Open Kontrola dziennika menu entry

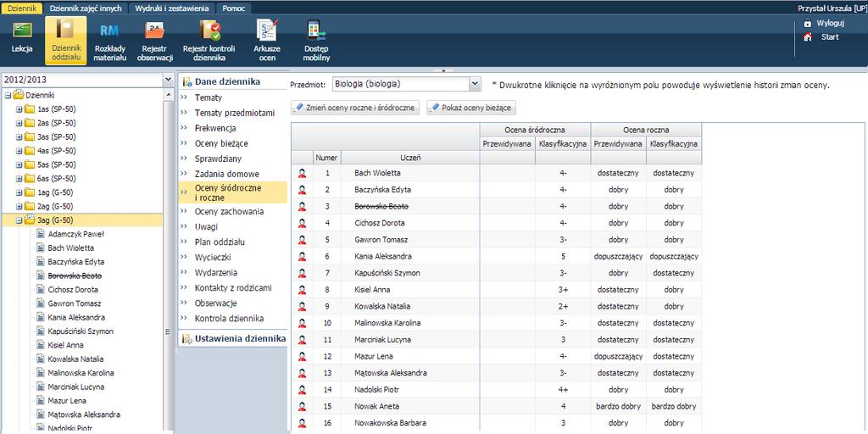229,319
